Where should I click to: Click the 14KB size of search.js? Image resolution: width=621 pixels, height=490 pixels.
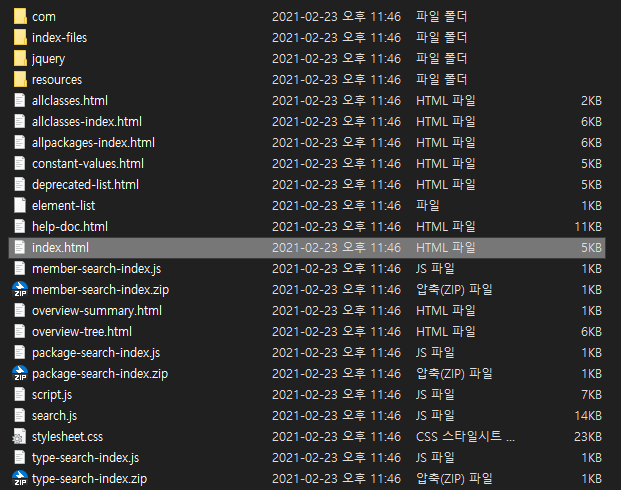tap(588, 416)
